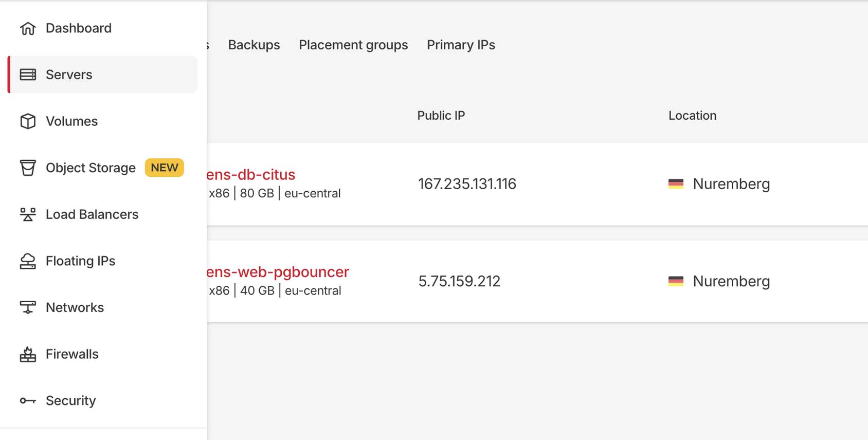Viewport: 868px width, 440px height.
Task: Click the Dashboard house icon
Action: click(x=28, y=28)
